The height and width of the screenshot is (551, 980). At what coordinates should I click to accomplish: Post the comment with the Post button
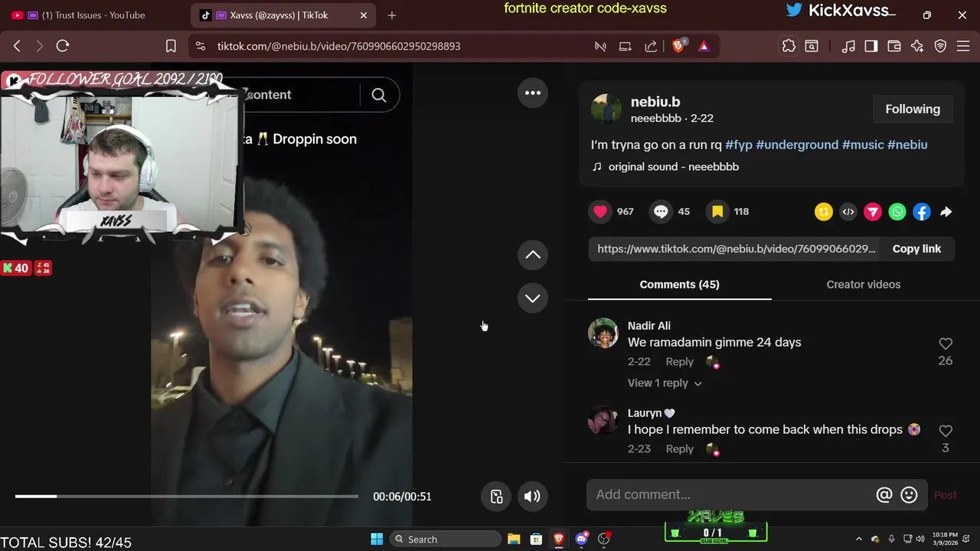(x=945, y=495)
